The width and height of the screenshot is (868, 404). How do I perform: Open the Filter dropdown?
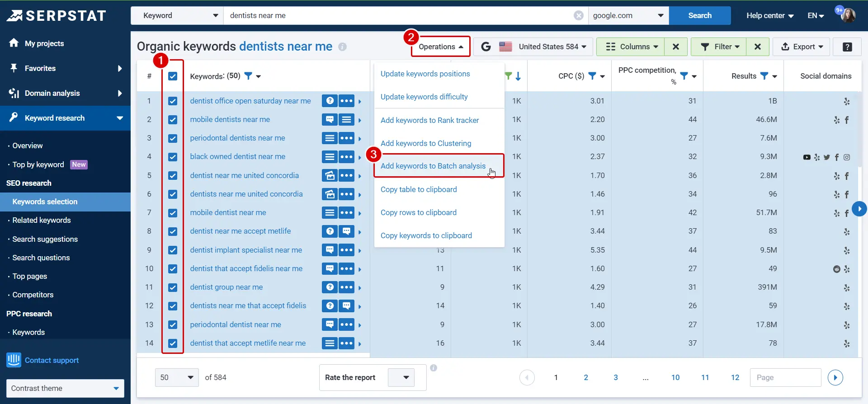click(x=719, y=47)
